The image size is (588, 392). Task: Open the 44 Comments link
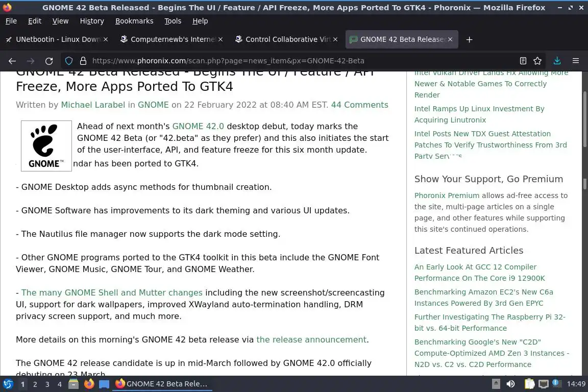pyautogui.click(x=360, y=105)
